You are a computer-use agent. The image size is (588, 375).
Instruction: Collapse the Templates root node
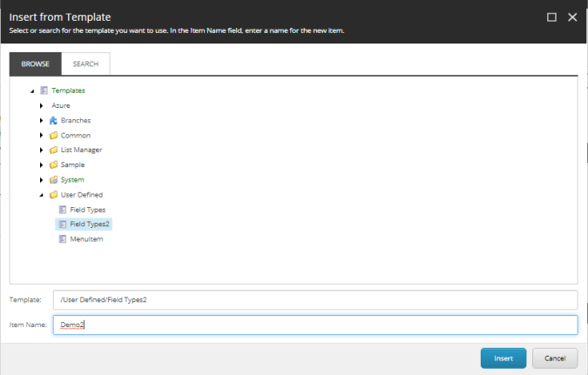[32, 90]
